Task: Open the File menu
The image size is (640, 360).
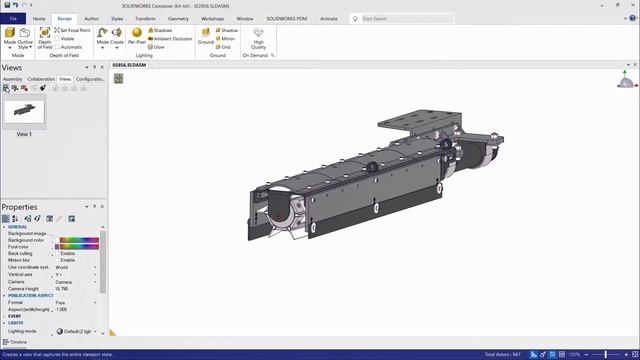Action: click(13, 18)
